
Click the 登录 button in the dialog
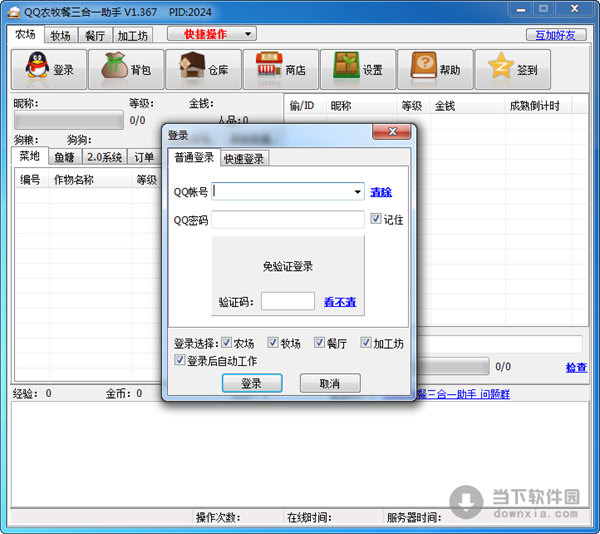click(x=252, y=383)
